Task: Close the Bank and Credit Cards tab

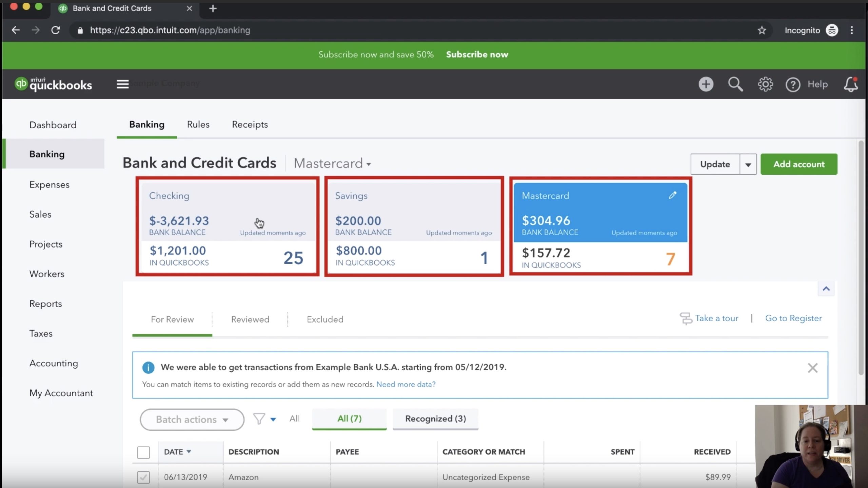Action: point(189,8)
